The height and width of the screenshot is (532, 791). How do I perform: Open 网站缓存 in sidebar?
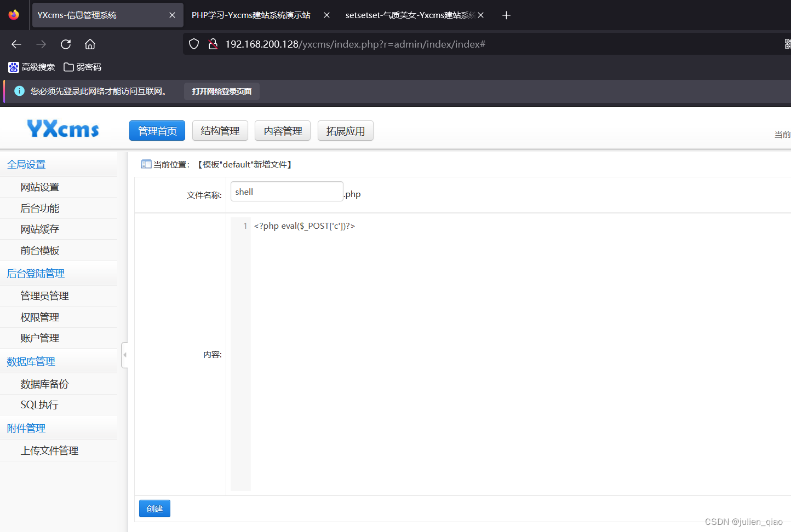point(59,229)
